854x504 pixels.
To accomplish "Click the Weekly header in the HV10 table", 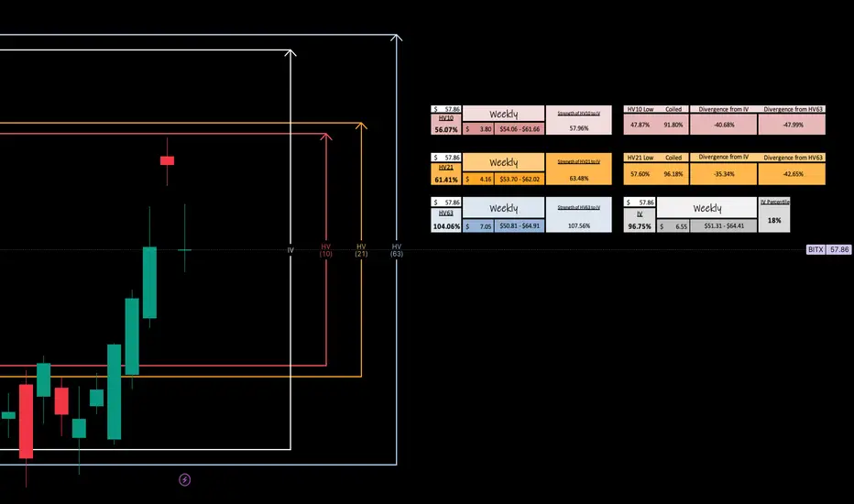I will click(503, 114).
